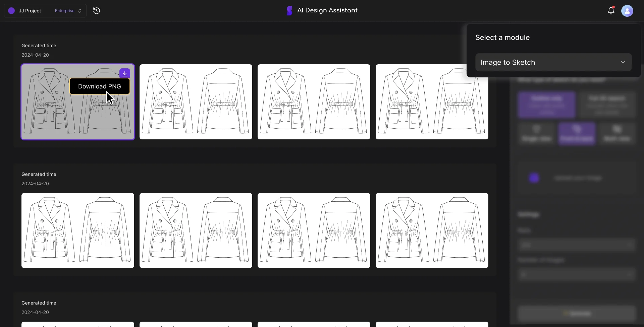
Task: Open the ratio dropdown under Settings
Action: (x=577, y=245)
